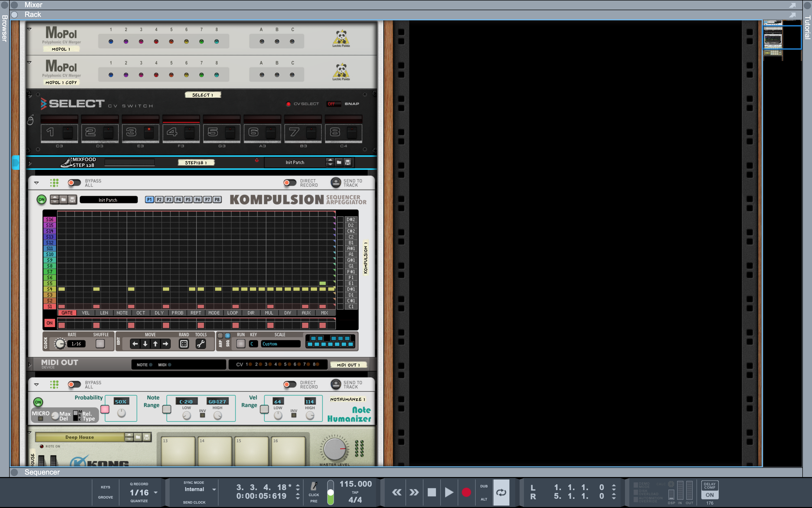Viewport: 812px width, 508px height.
Task: Open Kompulsion TOOLS wrench
Action: click(x=201, y=344)
